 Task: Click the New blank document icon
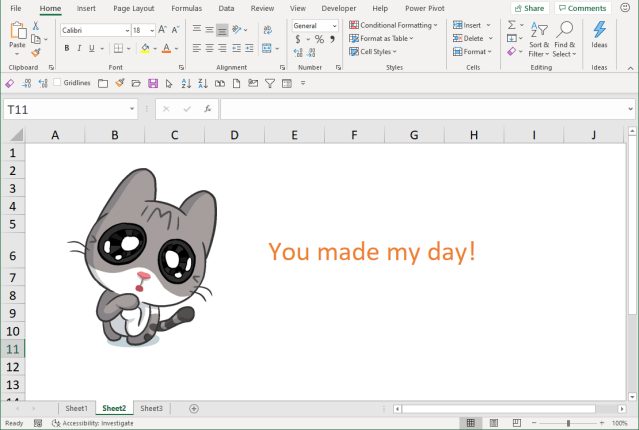point(236,84)
